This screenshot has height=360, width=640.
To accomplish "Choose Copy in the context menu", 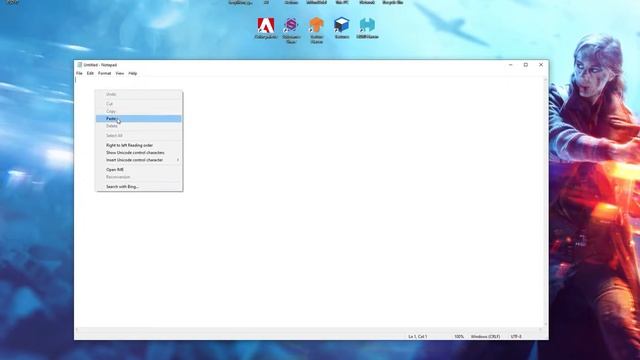I will coord(139,111).
